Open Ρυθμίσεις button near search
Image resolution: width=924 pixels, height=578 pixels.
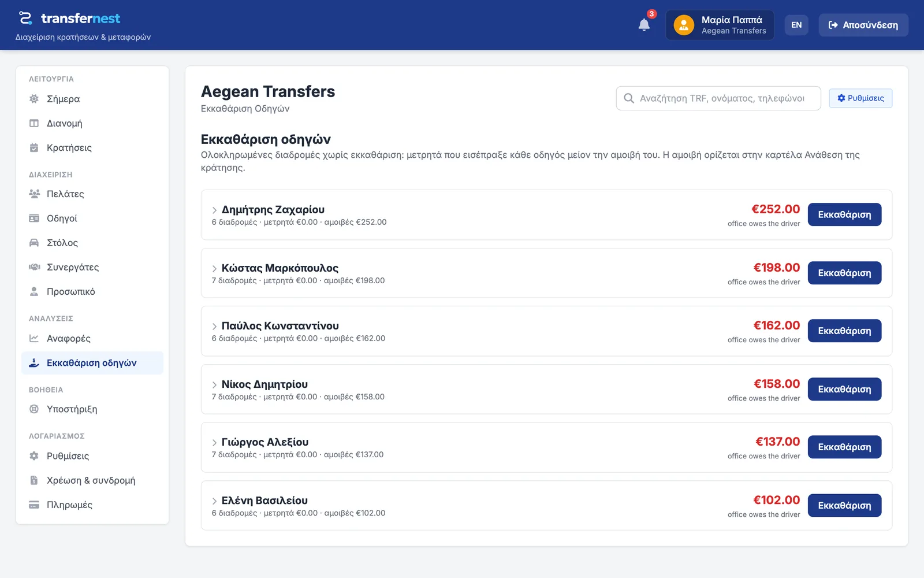point(860,98)
